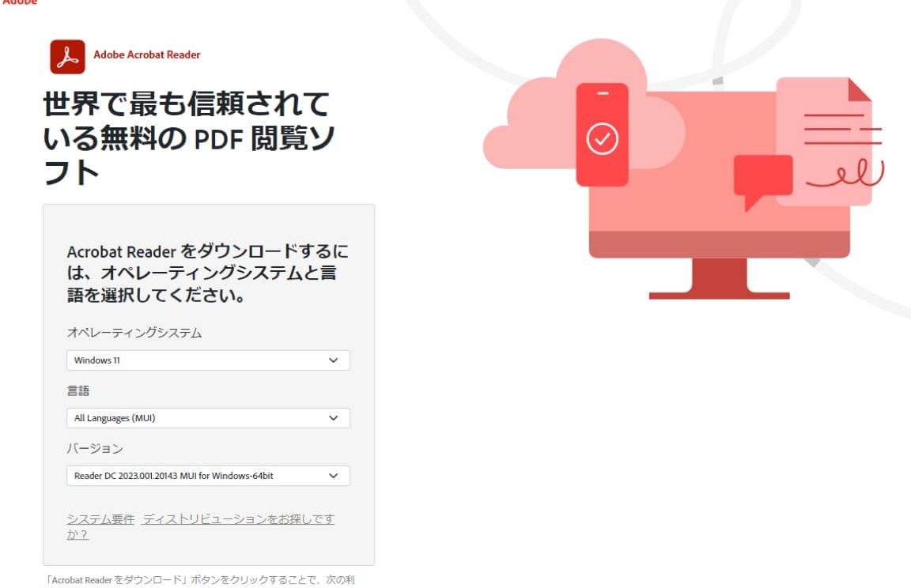Image resolution: width=911 pixels, height=588 pixels.
Task: Open the All Languages (MUI) dropdown
Action: tap(198, 418)
